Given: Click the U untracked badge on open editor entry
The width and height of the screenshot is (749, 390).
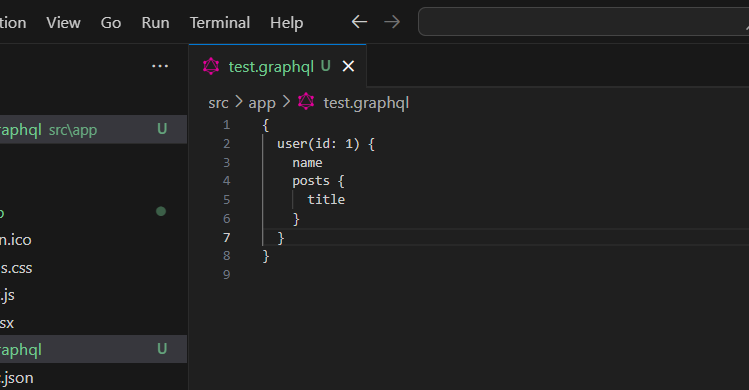Looking at the screenshot, I should pyautogui.click(x=162, y=129).
